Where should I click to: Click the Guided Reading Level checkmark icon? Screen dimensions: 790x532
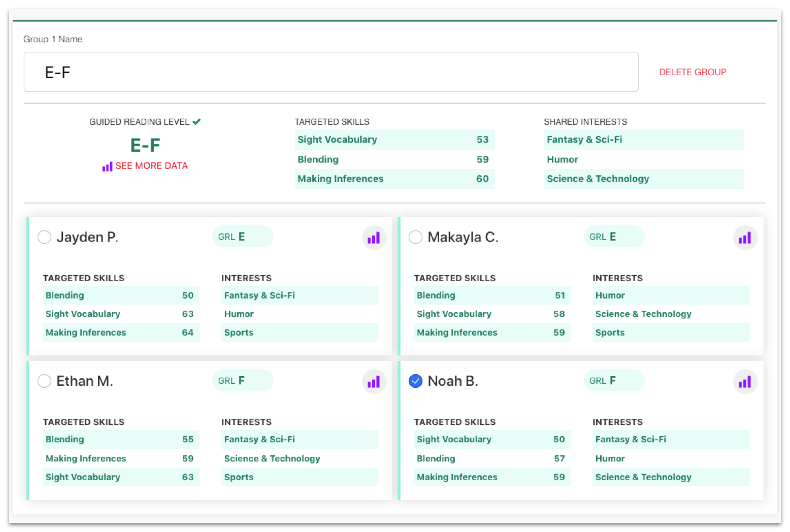(x=196, y=122)
